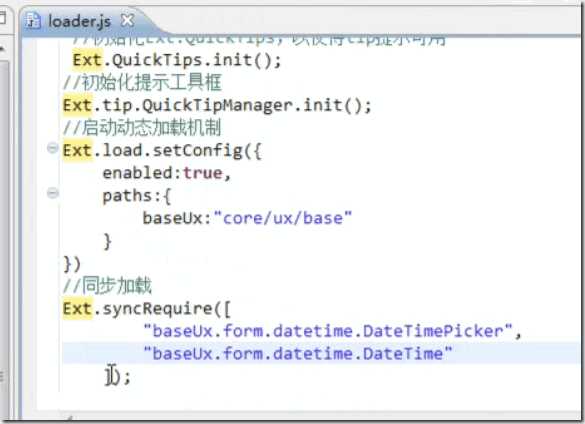The height and width of the screenshot is (424, 585).
Task: Collapse the Ext.load.setConfig code block
Action: [53, 148]
